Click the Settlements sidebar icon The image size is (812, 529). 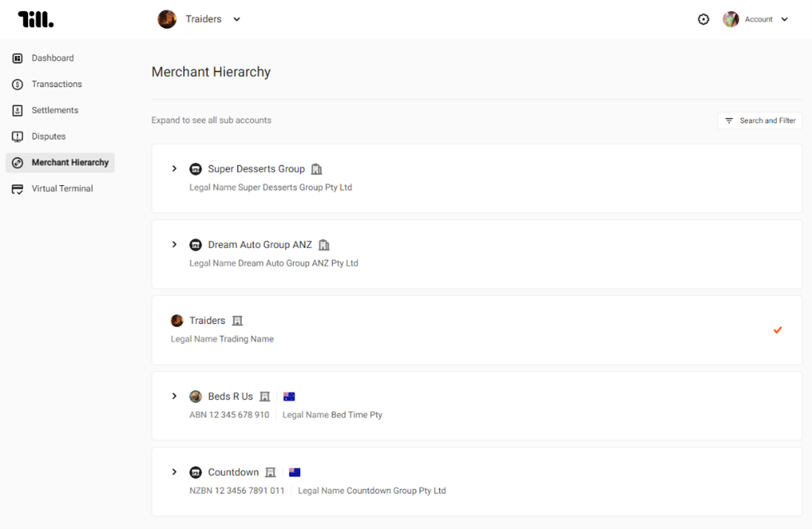click(x=18, y=110)
